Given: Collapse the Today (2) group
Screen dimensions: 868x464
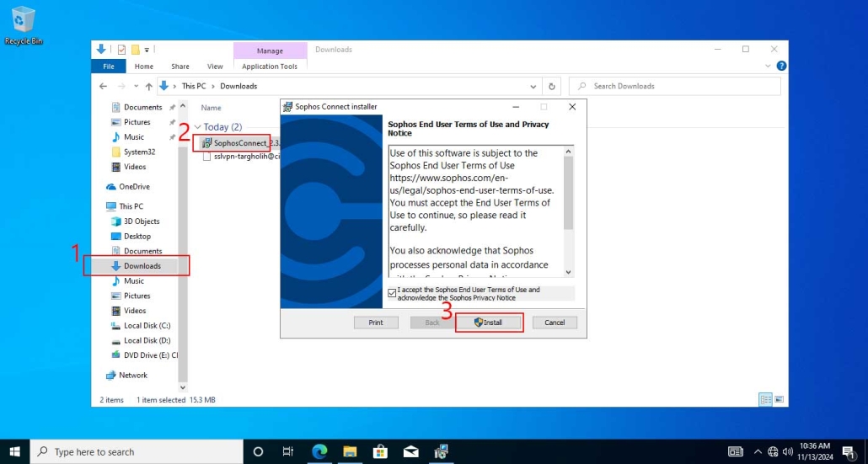Looking at the screenshot, I should coord(198,127).
